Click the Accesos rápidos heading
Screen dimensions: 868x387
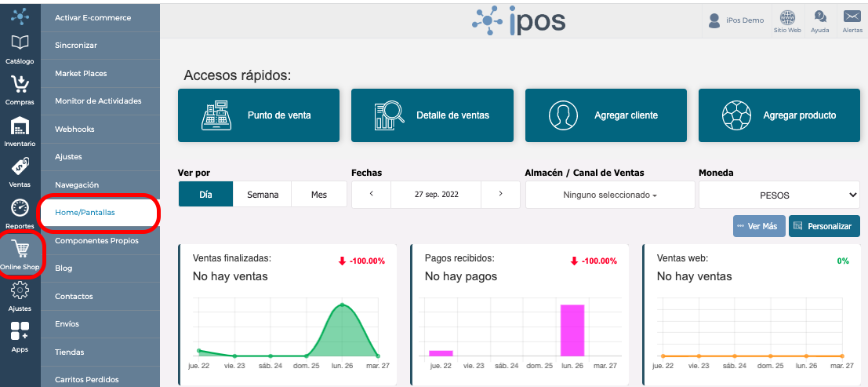tap(238, 75)
